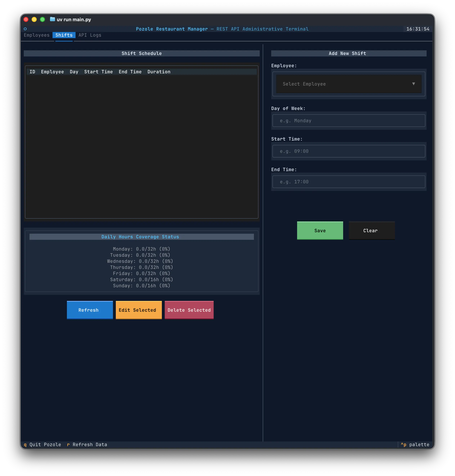Click the Employee column header
Viewport: 455px width, 476px height.
pyautogui.click(x=52, y=72)
